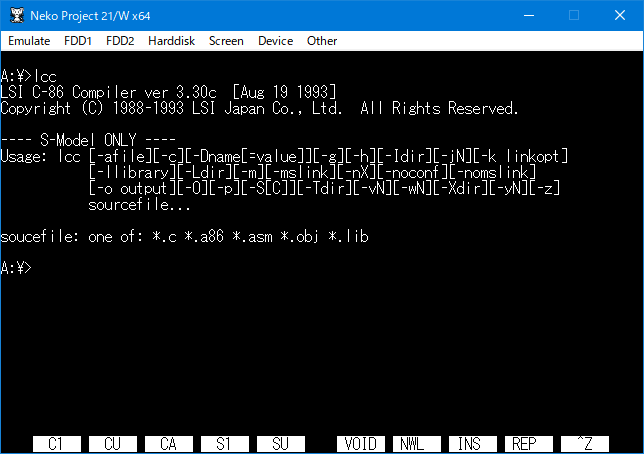Image resolution: width=644 pixels, height=454 pixels.
Task: Open the Other menu
Action: 322,41
